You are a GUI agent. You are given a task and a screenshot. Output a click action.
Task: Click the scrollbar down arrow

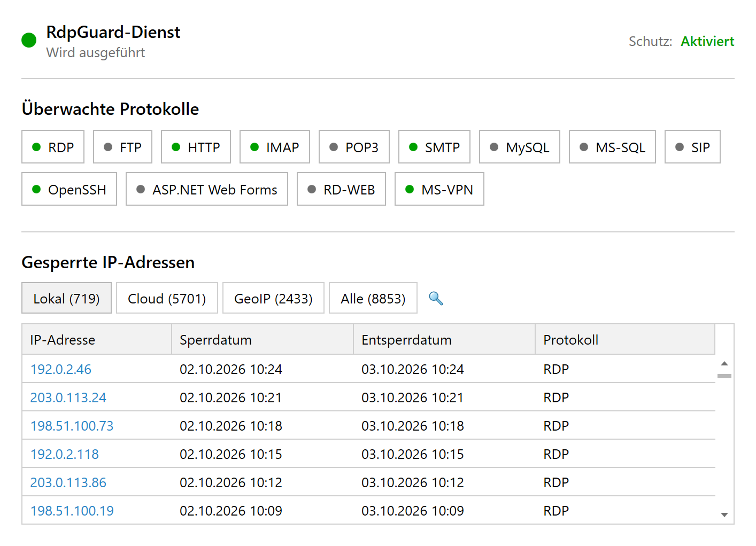(x=724, y=515)
